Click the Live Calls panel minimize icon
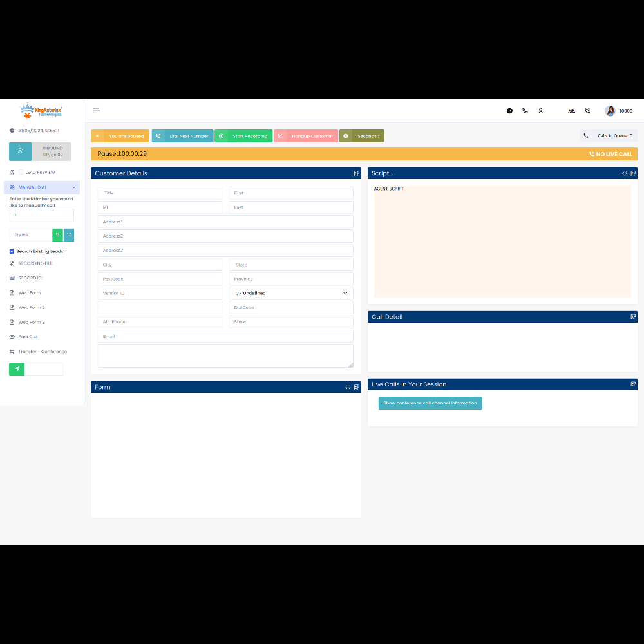Viewport: 644px width, 644px height. pos(633,384)
